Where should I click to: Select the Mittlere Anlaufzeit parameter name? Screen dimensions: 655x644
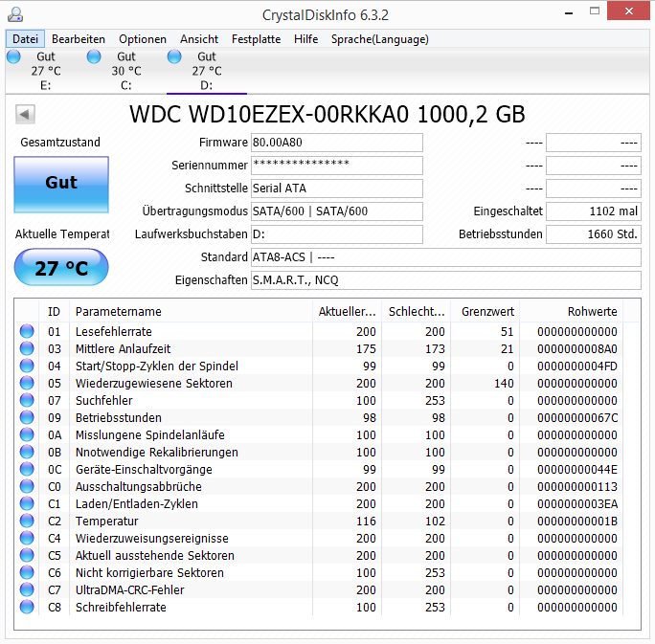(x=124, y=349)
